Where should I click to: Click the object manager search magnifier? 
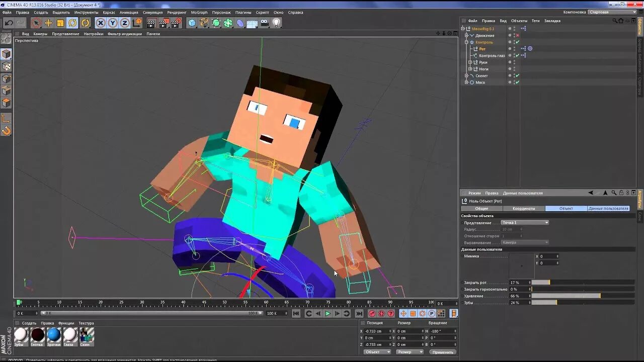[x=614, y=21]
